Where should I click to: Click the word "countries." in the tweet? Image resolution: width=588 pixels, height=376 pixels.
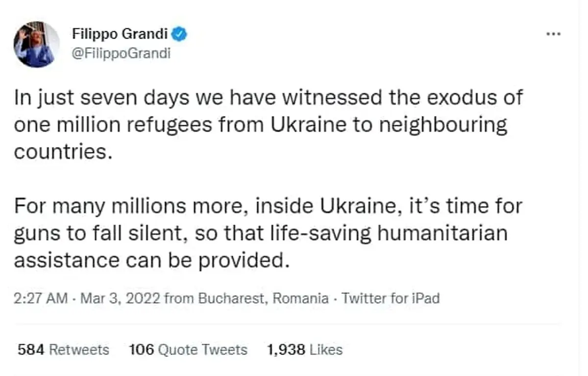point(60,151)
